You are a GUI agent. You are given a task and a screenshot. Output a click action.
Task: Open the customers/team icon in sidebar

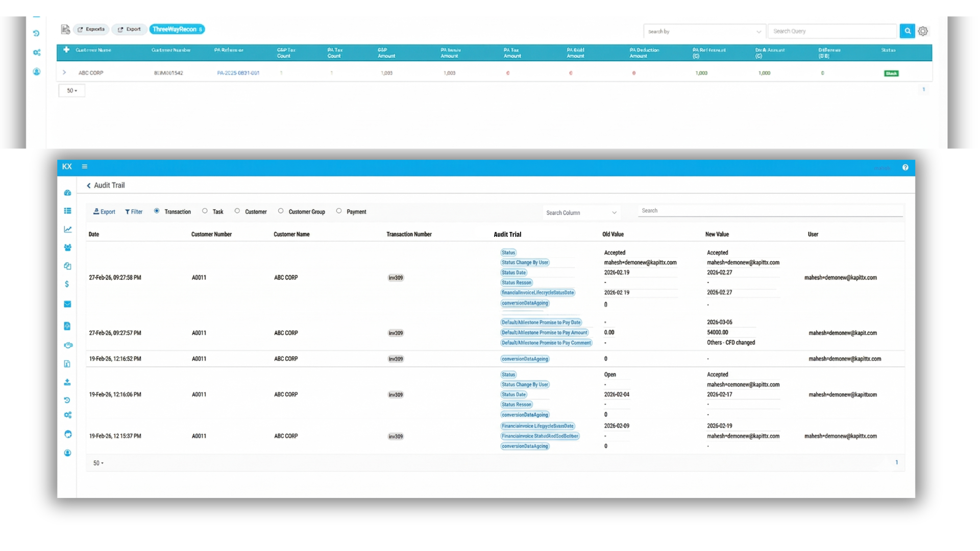[x=67, y=247]
